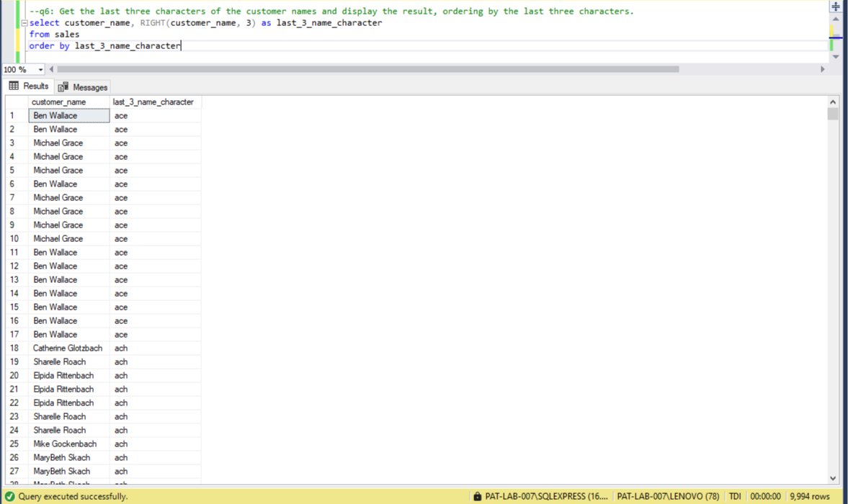Click the 'Ben Wallace' cell in row 1
The image size is (848, 504).
(x=68, y=116)
